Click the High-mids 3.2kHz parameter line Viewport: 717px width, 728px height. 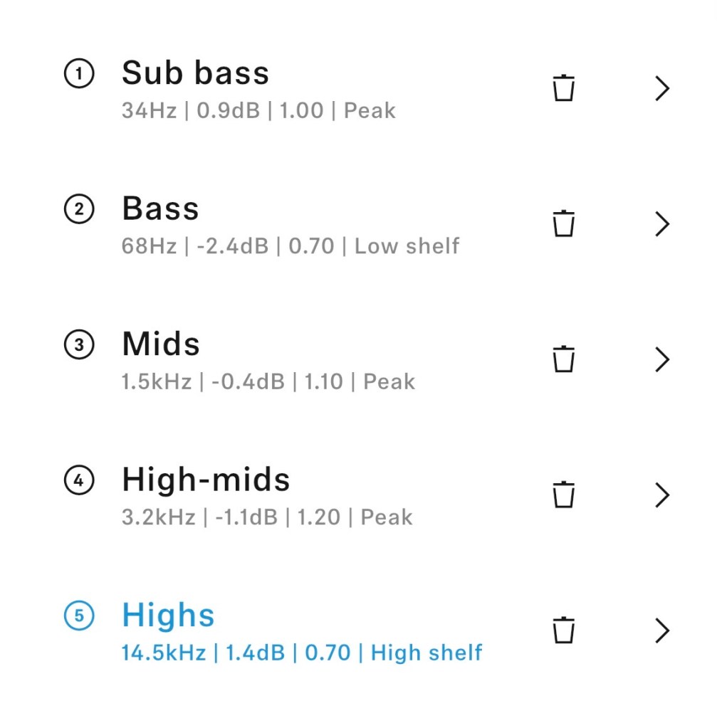click(267, 517)
